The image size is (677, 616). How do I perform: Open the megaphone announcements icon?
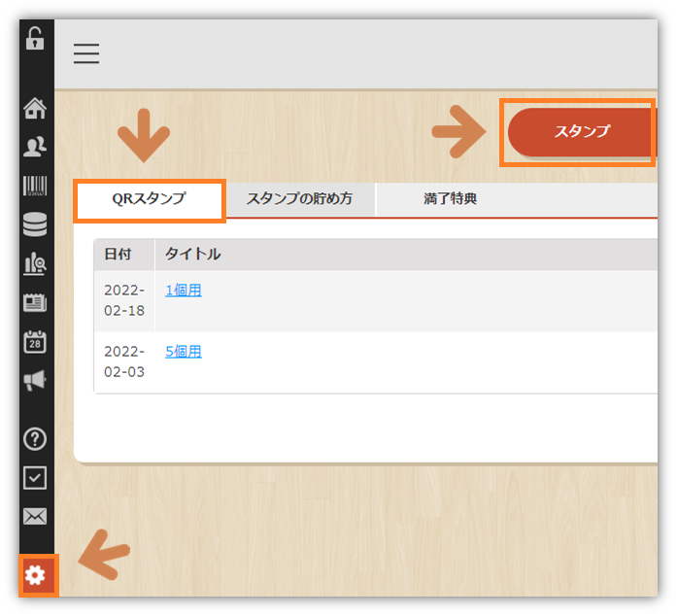tap(35, 380)
